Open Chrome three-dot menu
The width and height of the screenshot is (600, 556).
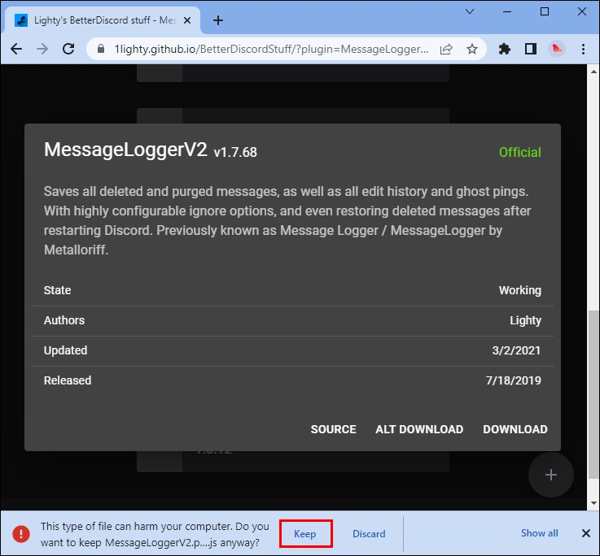tap(583, 49)
